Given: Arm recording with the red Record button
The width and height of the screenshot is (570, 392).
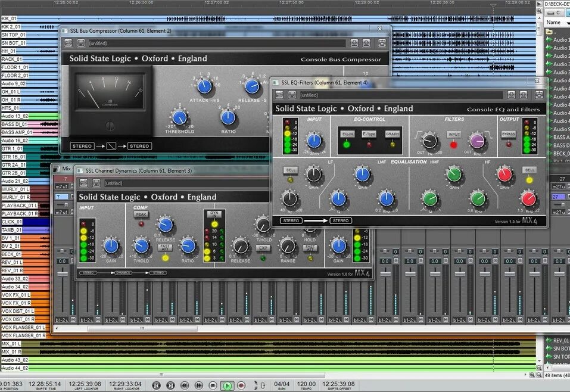Looking at the screenshot, I should point(241,385).
